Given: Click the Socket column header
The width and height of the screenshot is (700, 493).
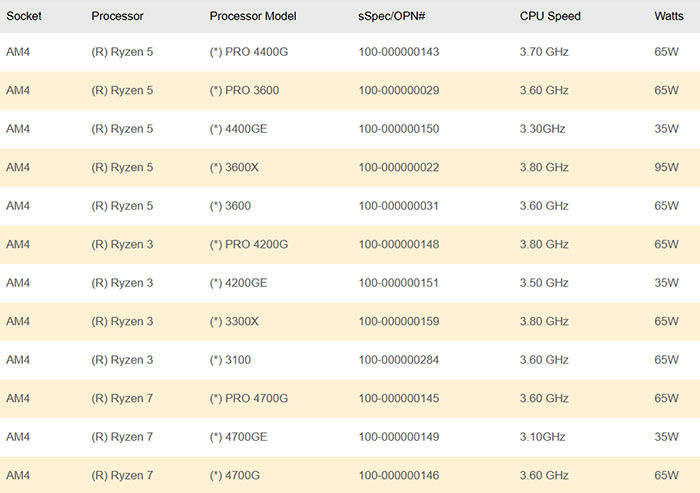Looking at the screenshot, I should click(x=24, y=16).
